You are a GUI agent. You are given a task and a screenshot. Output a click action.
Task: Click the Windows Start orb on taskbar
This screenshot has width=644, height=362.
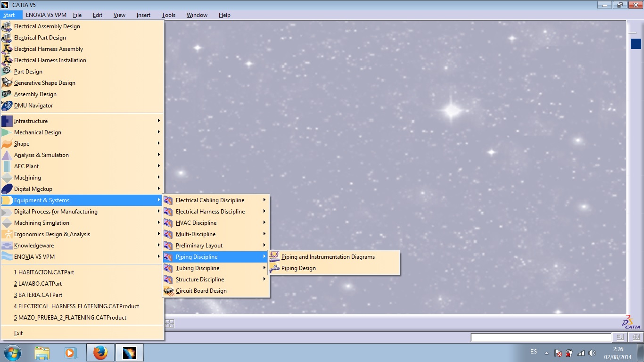(x=13, y=353)
